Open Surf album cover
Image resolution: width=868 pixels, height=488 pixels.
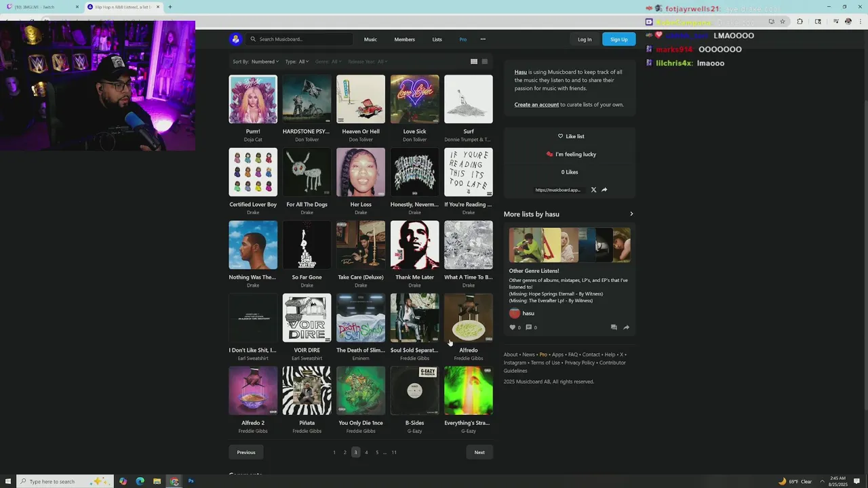click(x=469, y=99)
